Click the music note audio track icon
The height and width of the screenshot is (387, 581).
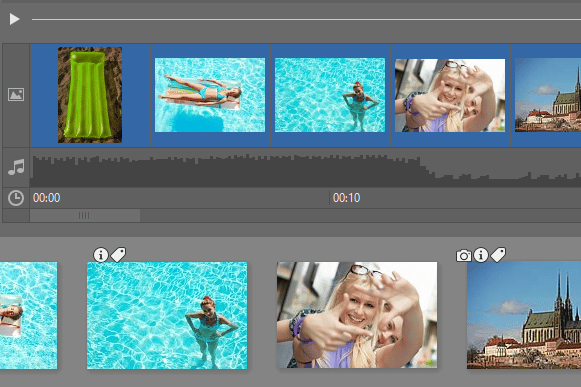coord(16,167)
